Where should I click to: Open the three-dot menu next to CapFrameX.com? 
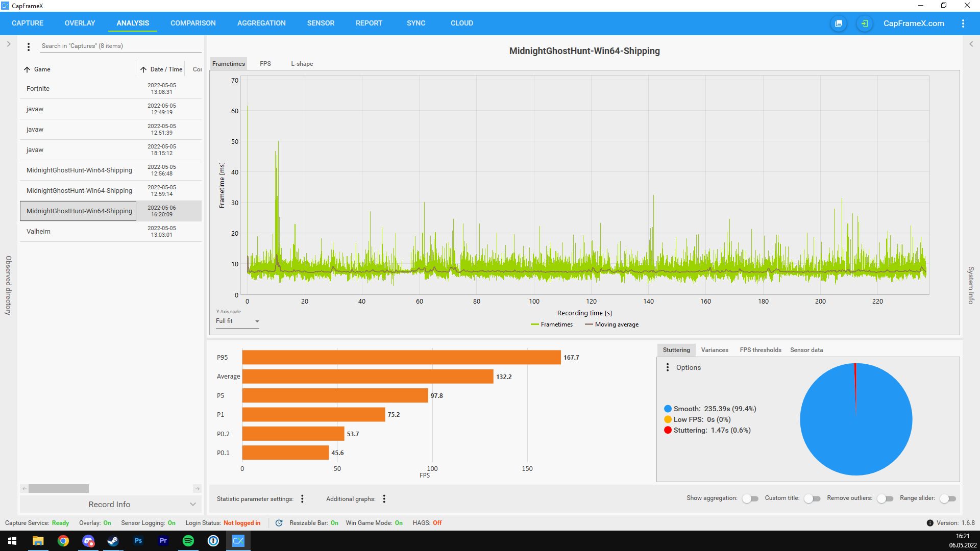(963, 23)
